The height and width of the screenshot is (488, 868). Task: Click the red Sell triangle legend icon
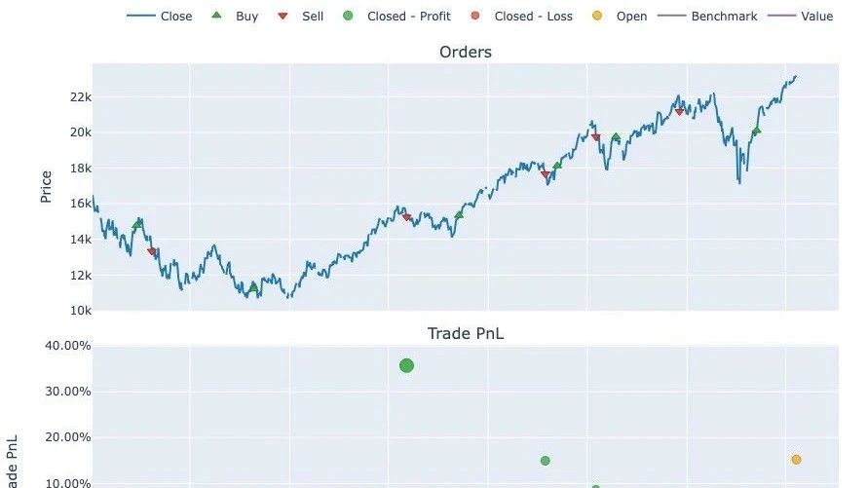tap(283, 17)
